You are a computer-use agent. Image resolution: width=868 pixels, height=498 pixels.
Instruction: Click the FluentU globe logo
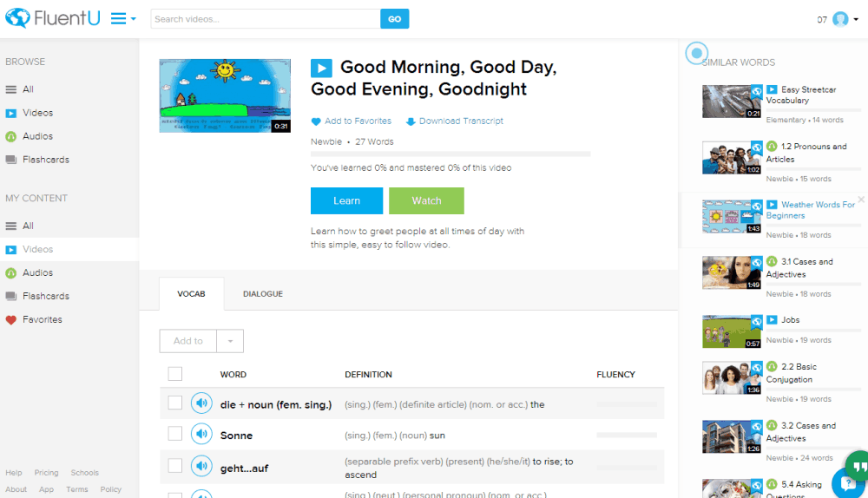point(17,18)
